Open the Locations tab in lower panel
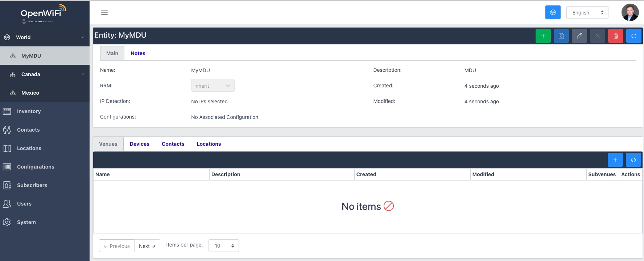644x261 pixels. [209, 144]
